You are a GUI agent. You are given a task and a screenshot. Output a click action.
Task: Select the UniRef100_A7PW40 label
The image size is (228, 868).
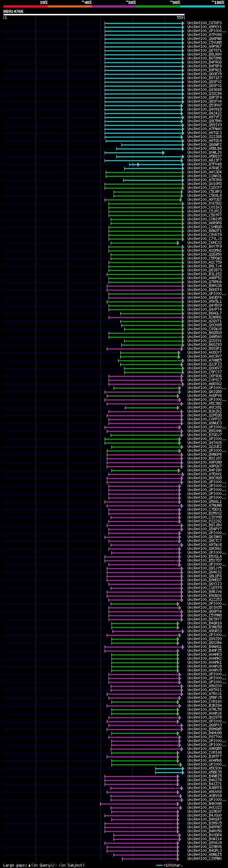[x=204, y=129]
